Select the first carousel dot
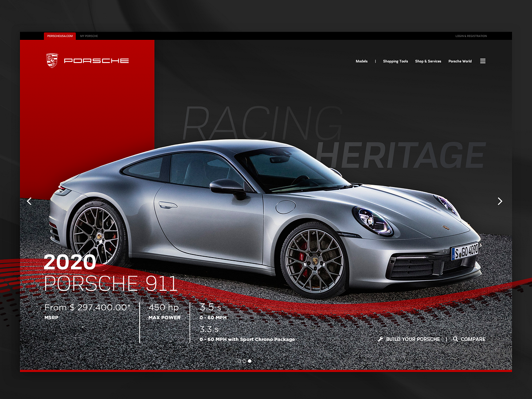532x399 pixels. 239,361
